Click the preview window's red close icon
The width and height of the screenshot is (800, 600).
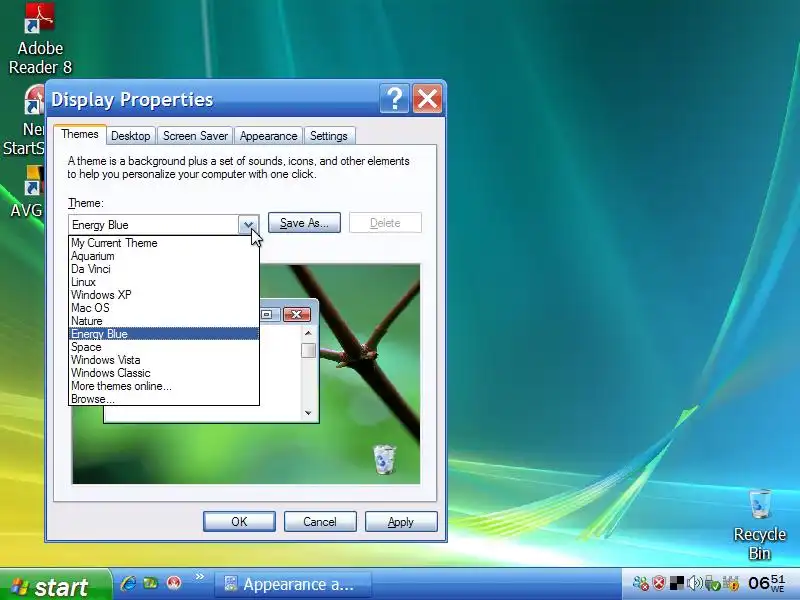(297, 315)
